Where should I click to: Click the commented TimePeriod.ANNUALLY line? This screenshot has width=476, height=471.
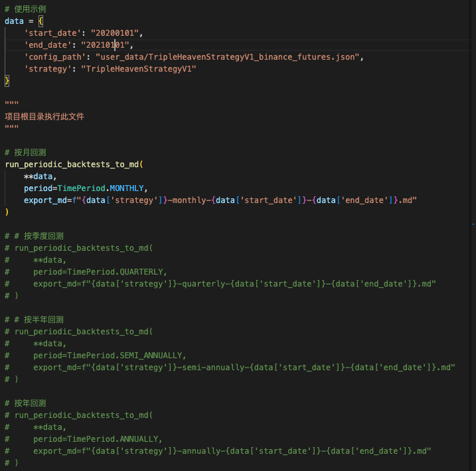point(98,439)
